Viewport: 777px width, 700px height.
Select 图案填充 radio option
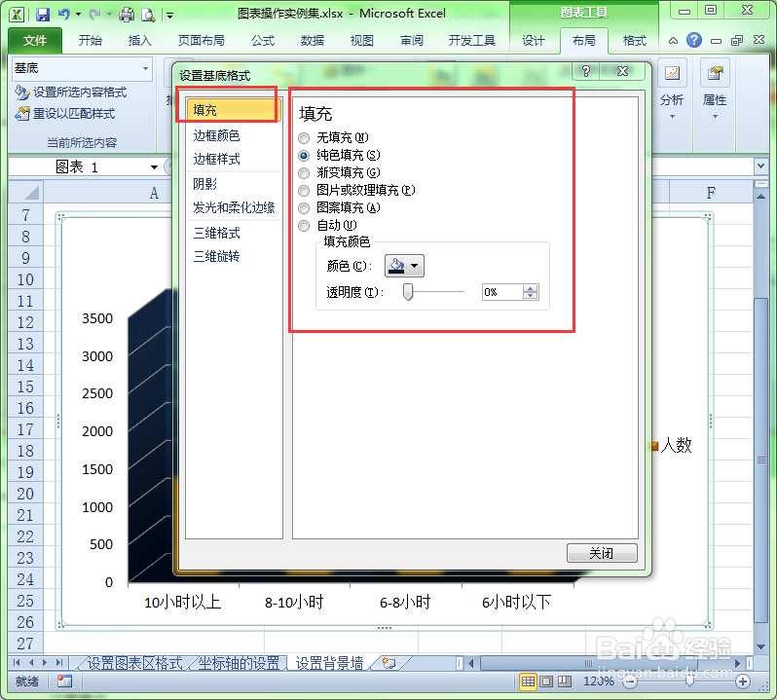tap(304, 208)
